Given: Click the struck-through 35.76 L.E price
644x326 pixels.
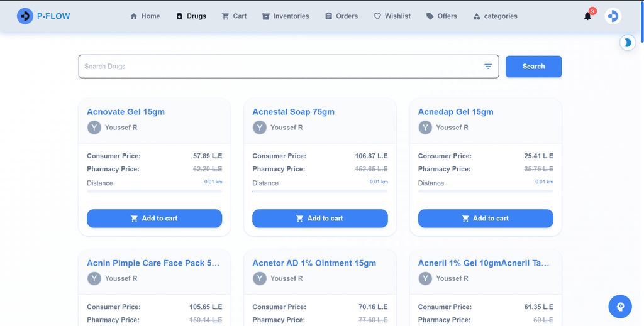Looking at the screenshot, I should coord(538,169).
